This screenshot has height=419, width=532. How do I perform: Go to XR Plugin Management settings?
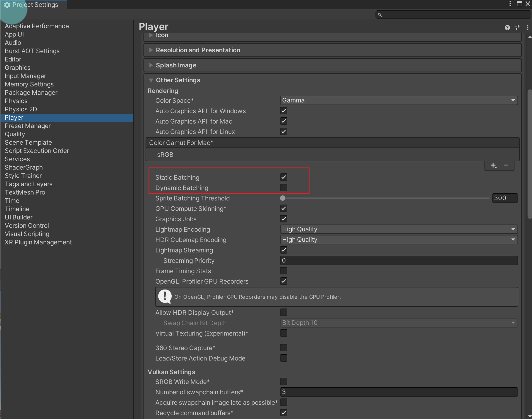pos(38,242)
